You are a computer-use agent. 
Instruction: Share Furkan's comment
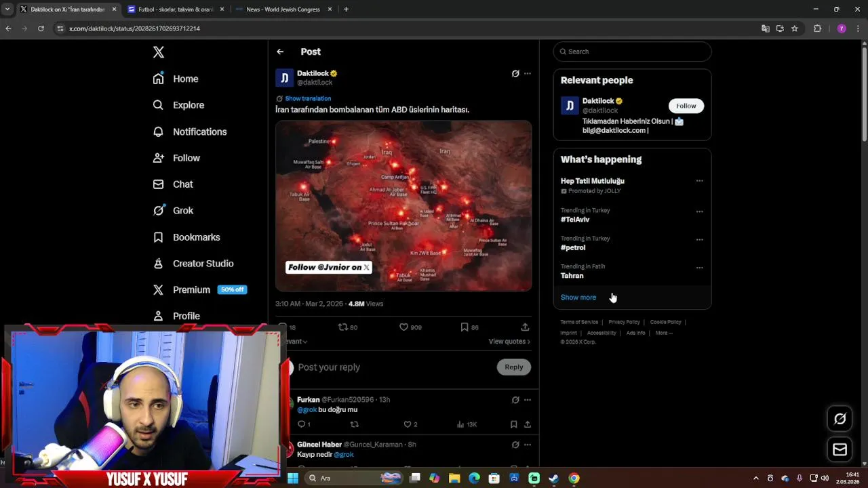527,424
